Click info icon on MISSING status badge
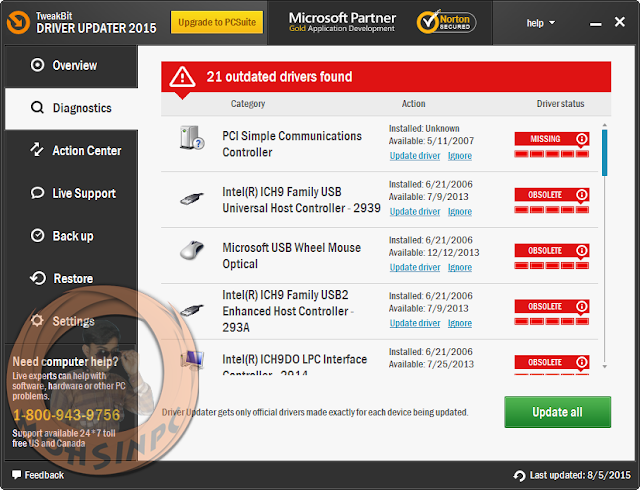640x490 pixels. coord(582,139)
